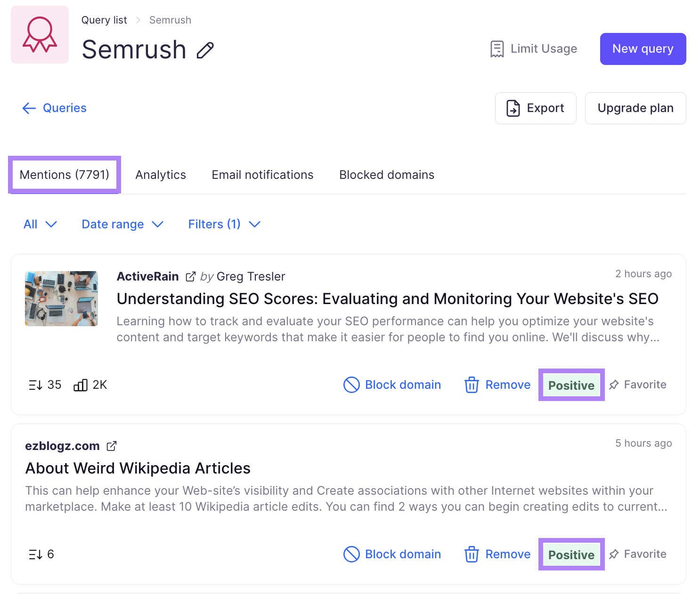Screen dimensions: 700x594
Task: Click the Remove trash icon on the ActiveRain mention
Action: click(472, 385)
